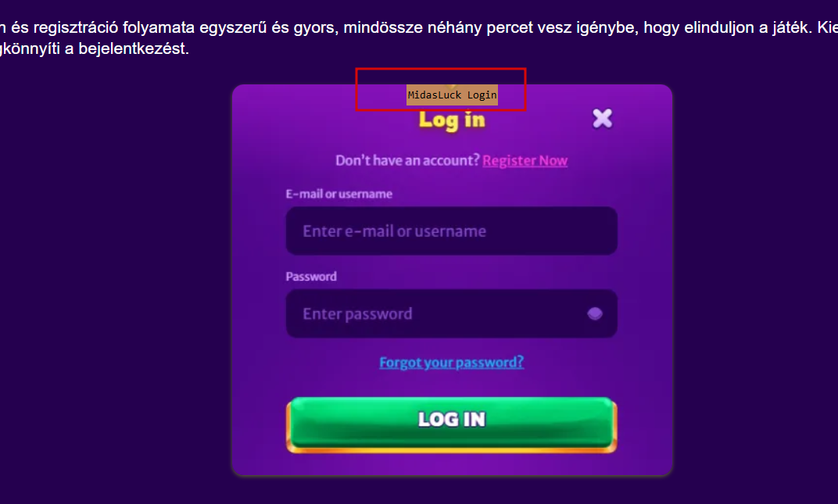Screen dimensions: 838x504
Task: Focus the e-mail or username field
Action: pos(452,231)
